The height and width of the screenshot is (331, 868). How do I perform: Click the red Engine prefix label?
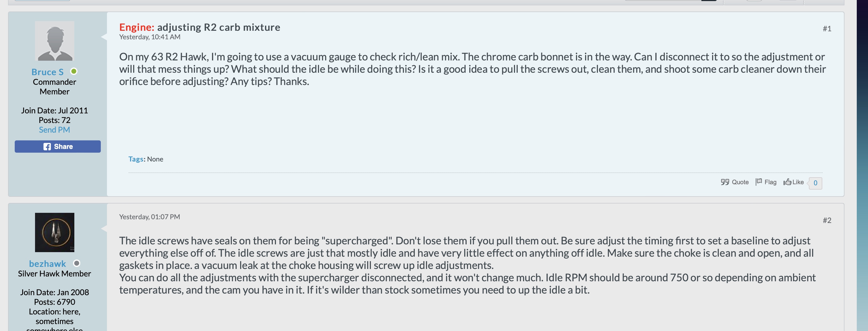pos(137,27)
